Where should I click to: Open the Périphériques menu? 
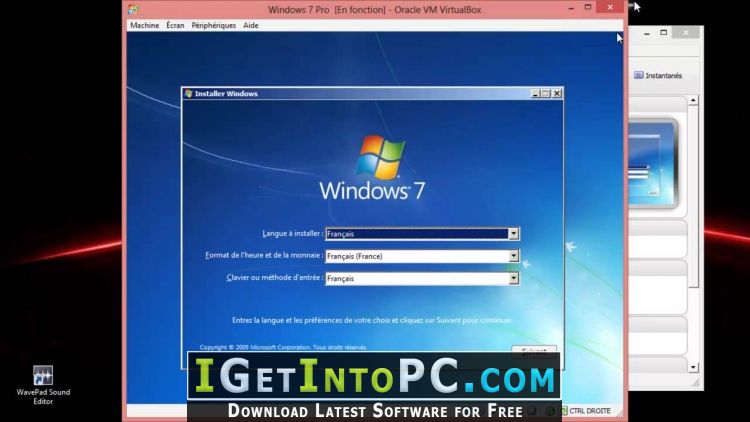(x=213, y=25)
